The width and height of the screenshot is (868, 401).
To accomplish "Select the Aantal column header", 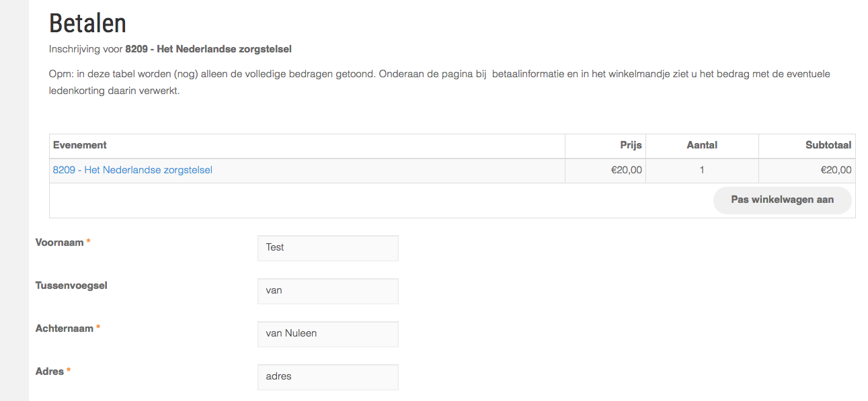I will (702, 145).
